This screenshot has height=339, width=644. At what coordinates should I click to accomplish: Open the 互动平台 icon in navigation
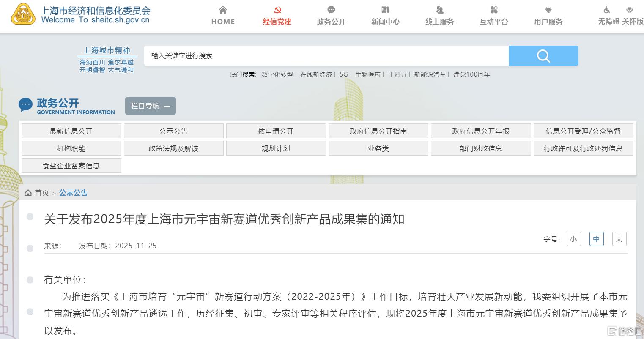[493, 10]
